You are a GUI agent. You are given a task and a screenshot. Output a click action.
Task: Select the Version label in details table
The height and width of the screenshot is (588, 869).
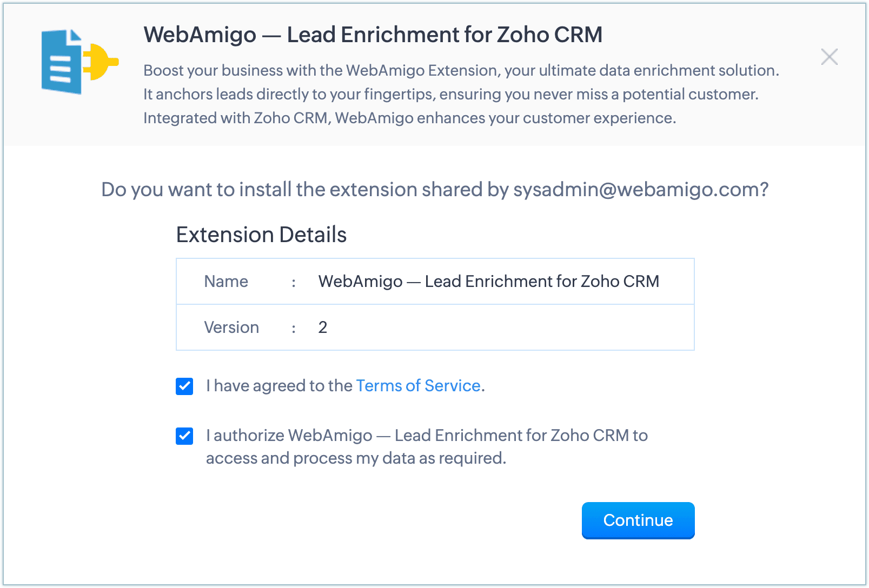[x=231, y=328]
